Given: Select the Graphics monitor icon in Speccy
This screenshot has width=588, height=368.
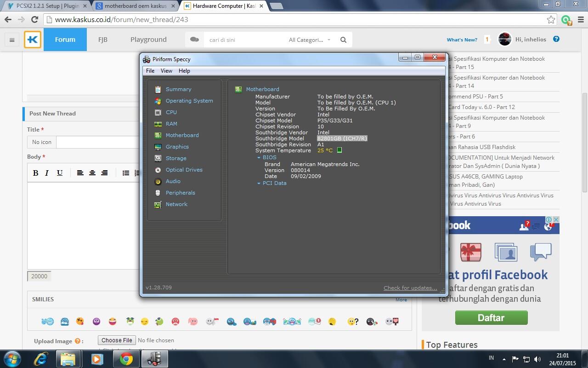Looking at the screenshot, I should click(158, 147).
